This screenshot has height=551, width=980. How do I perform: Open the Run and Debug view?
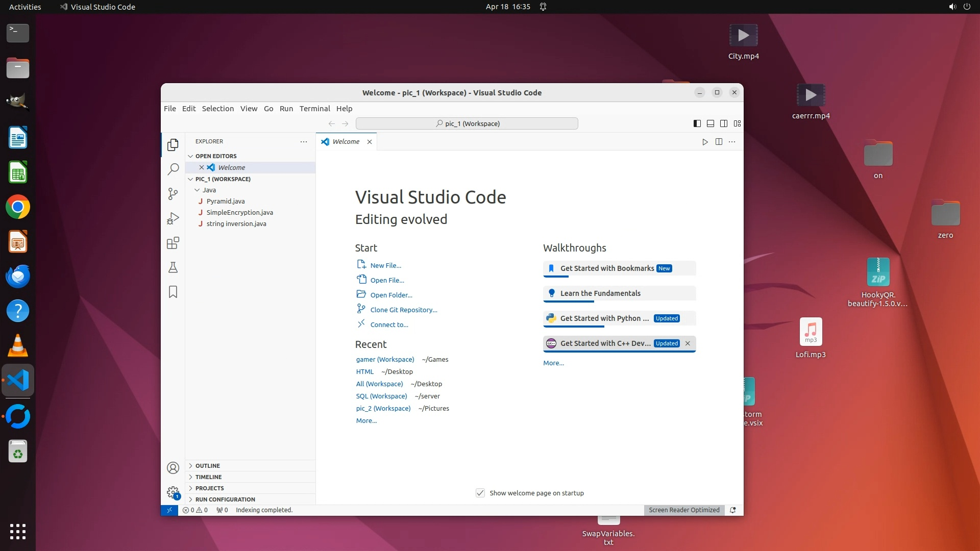173,218
